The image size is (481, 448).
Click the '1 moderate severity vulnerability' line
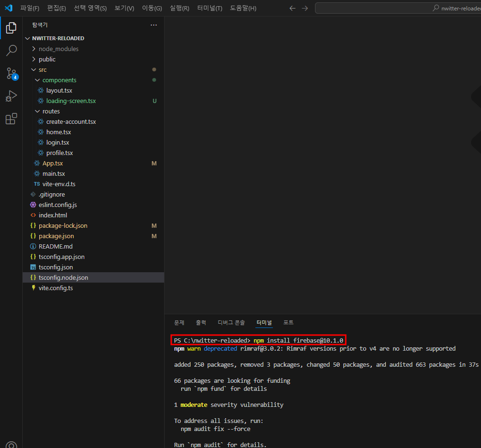(x=228, y=405)
